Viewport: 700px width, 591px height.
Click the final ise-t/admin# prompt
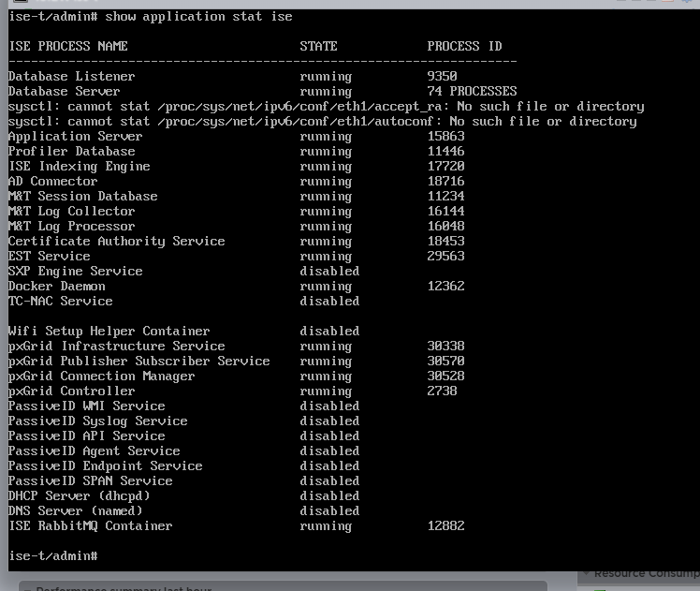(53, 556)
